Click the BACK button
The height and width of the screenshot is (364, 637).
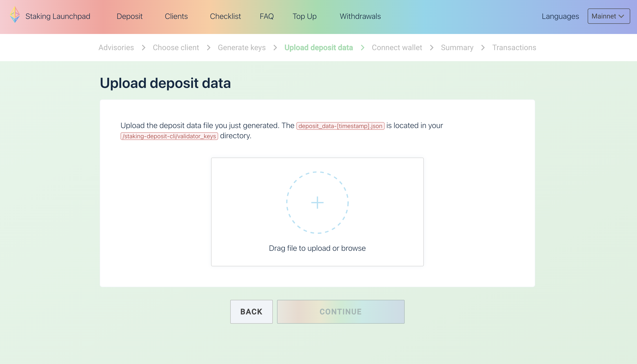point(252,312)
